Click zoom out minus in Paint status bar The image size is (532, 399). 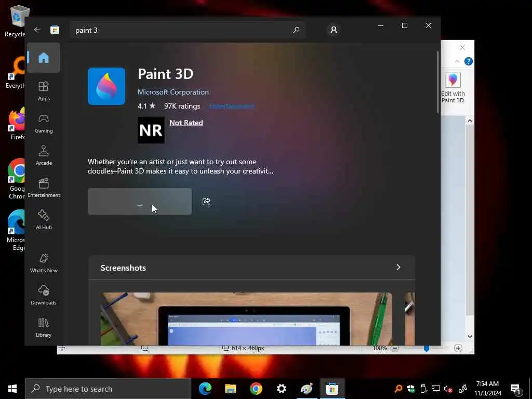[395, 349]
